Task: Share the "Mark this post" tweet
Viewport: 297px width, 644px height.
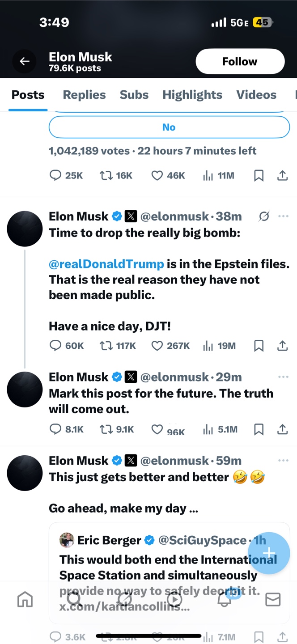Action: click(x=282, y=429)
